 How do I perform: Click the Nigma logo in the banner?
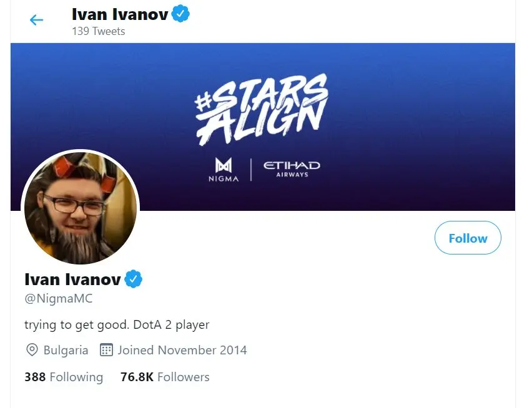point(224,169)
